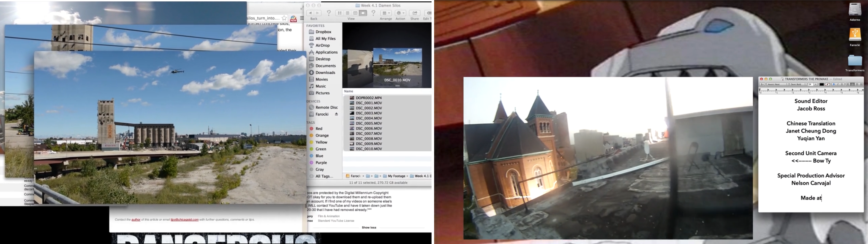Viewport: 868px width, 244px height.
Task: Open the black text color swatch
Action: click(x=822, y=84)
